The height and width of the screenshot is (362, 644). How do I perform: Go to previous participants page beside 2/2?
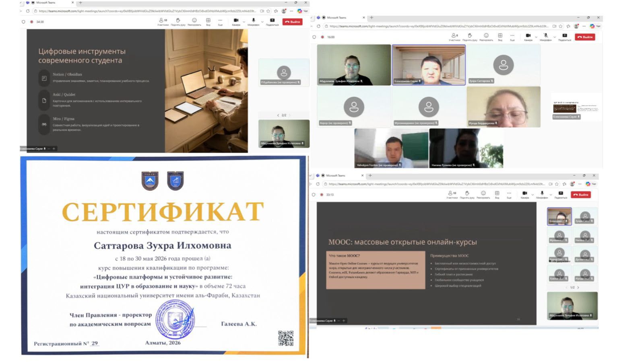click(x=278, y=115)
